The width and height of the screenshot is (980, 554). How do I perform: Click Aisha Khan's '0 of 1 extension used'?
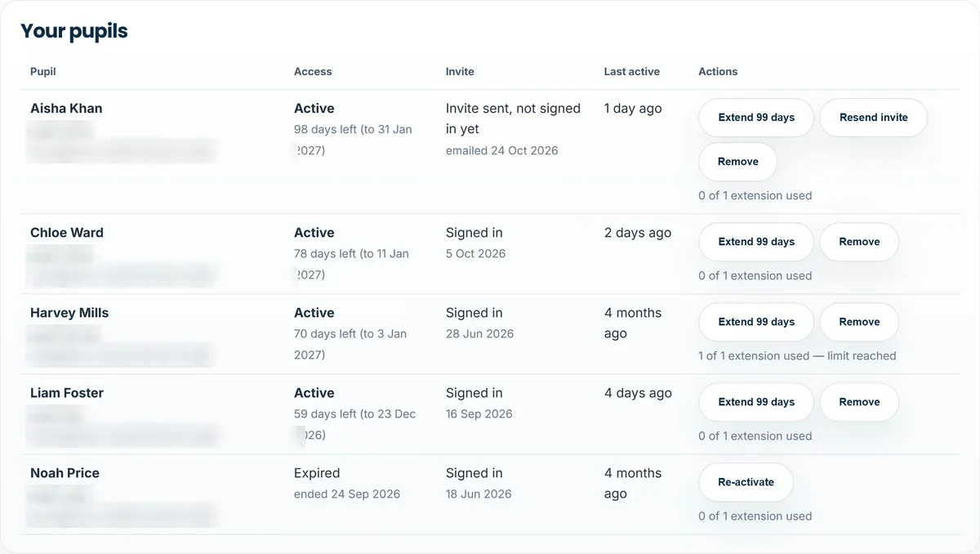pos(755,196)
